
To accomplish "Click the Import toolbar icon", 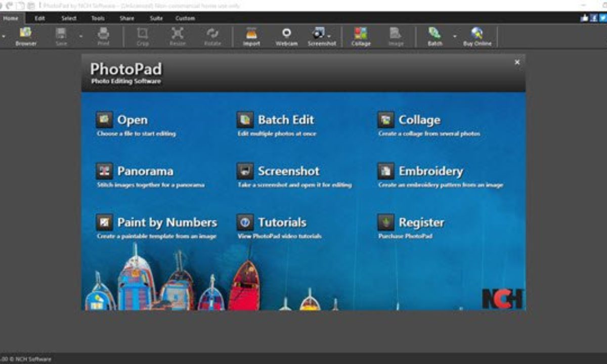I will tap(251, 36).
